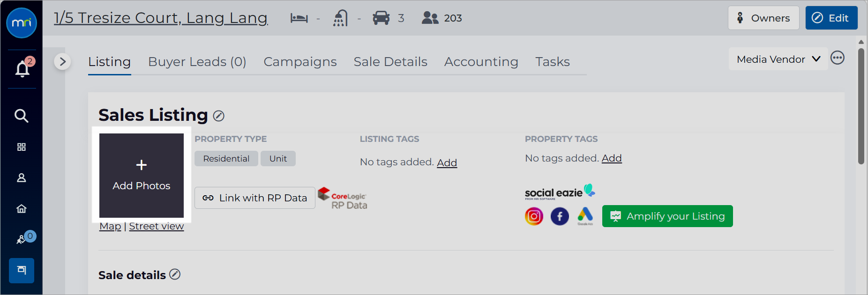
Task: Open contacts person icon in sidebar
Action: tap(22, 178)
